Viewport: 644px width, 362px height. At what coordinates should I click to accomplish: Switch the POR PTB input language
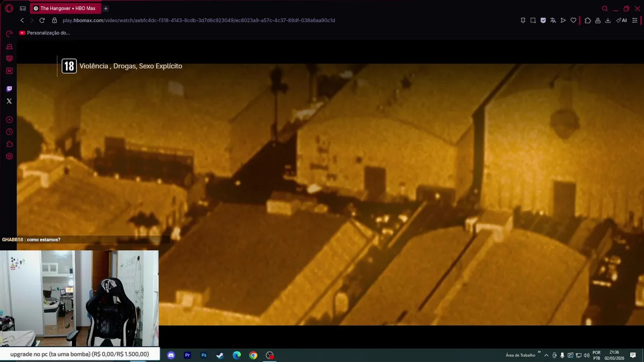click(597, 355)
